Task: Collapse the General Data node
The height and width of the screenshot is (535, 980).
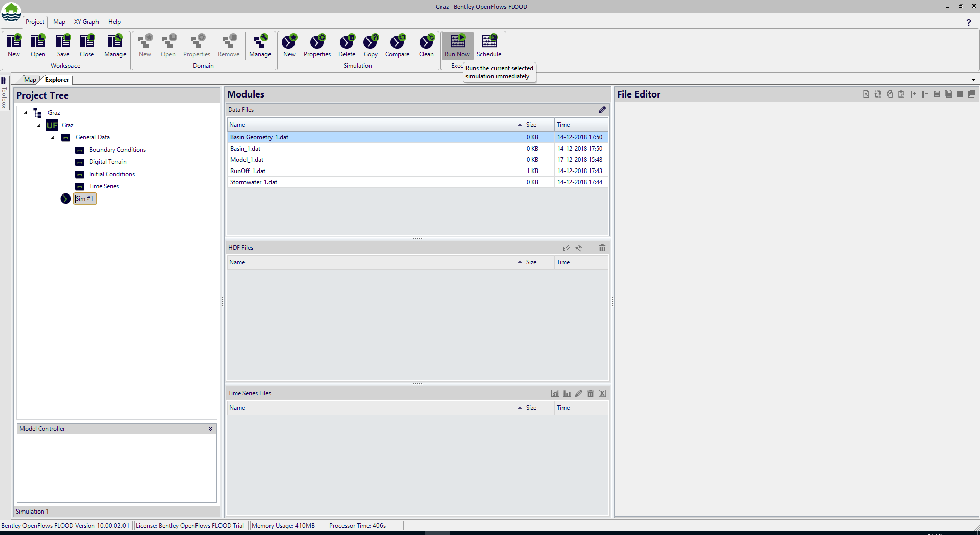Action: 53,137
